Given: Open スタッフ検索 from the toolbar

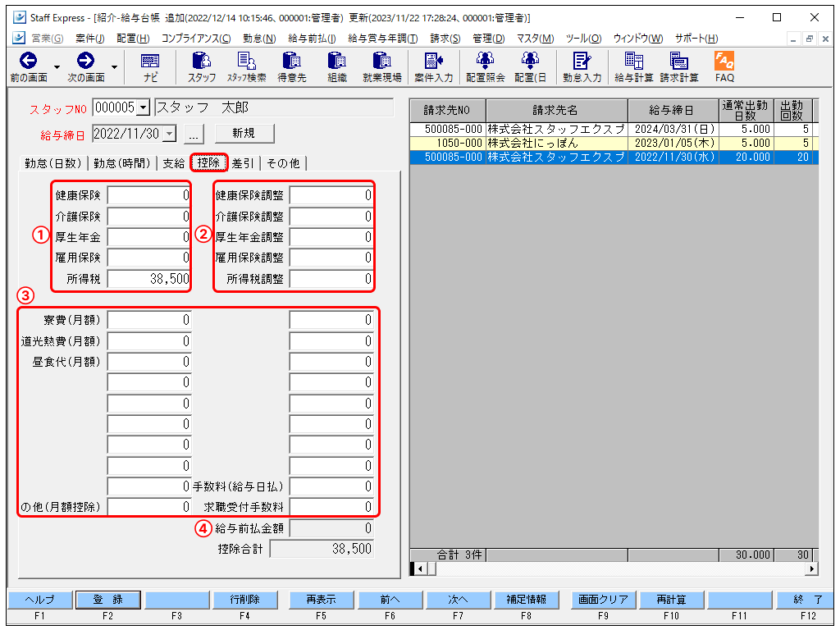Looking at the screenshot, I should 246,66.
